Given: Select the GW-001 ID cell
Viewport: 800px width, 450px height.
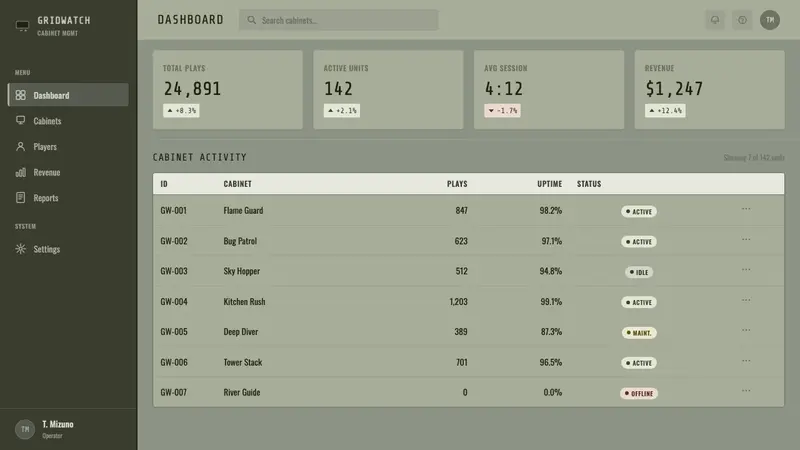Looking at the screenshot, I should (173, 210).
